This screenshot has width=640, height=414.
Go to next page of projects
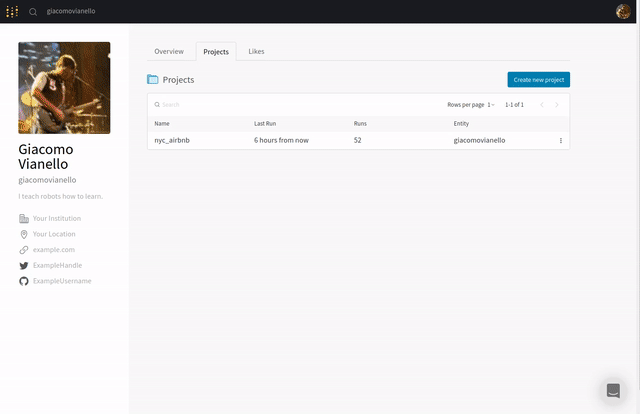click(557, 105)
